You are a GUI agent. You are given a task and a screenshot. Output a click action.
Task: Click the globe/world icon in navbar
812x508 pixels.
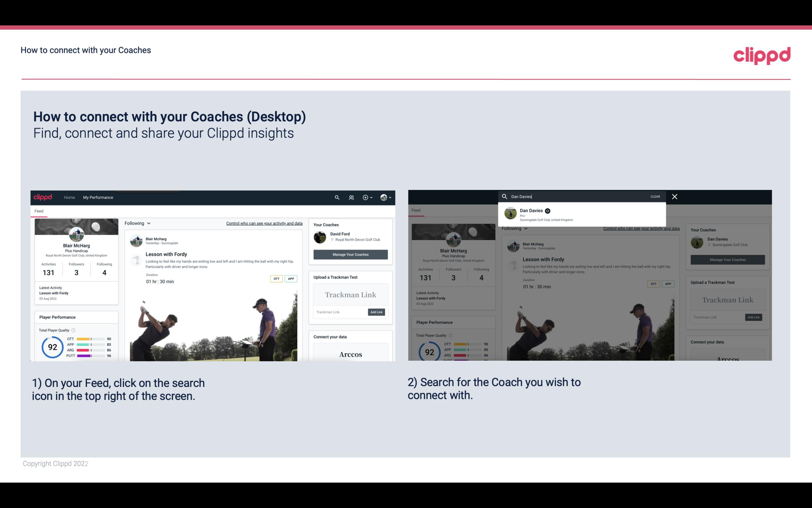pos(383,197)
